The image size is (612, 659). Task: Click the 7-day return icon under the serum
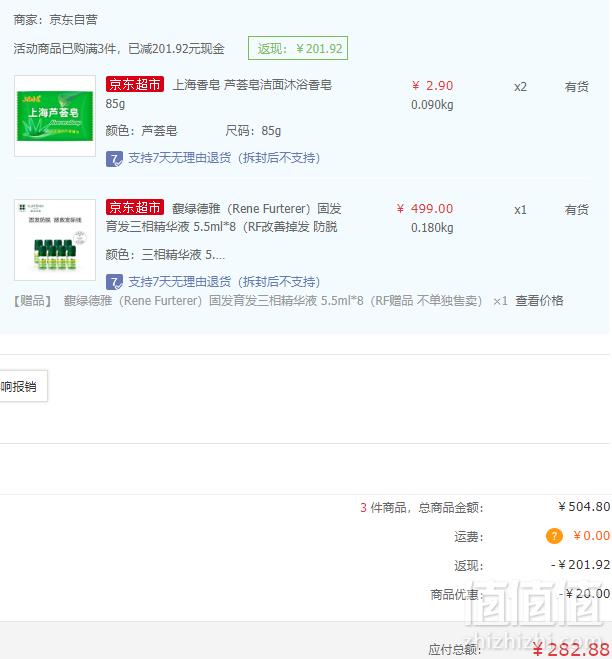point(114,282)
